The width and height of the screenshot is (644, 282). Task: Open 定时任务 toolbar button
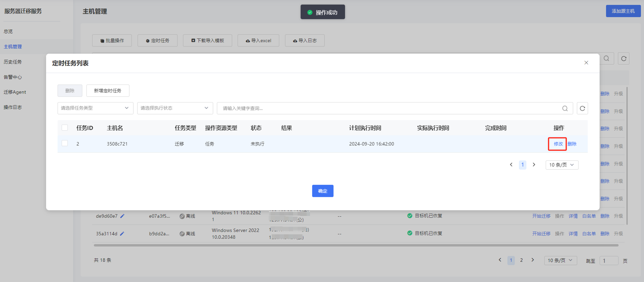point(157,41)
